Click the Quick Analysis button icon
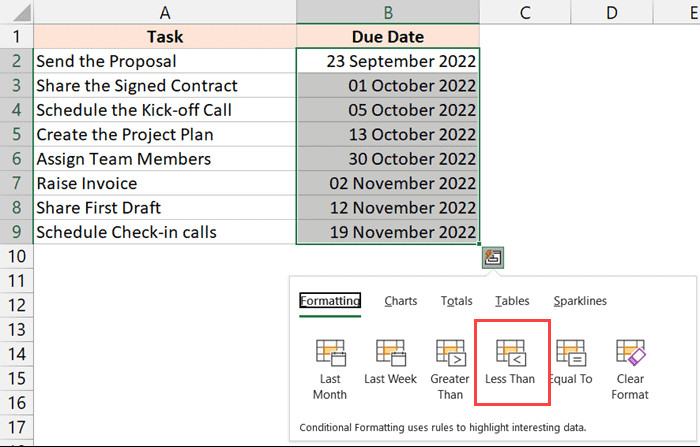The height and width of the screenshot is (447, 700). pyautogui.click(x=492, y=258)
